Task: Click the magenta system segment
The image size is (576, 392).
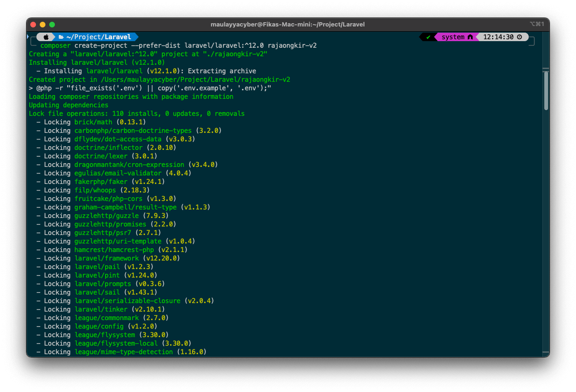Action: click(456, 37)
